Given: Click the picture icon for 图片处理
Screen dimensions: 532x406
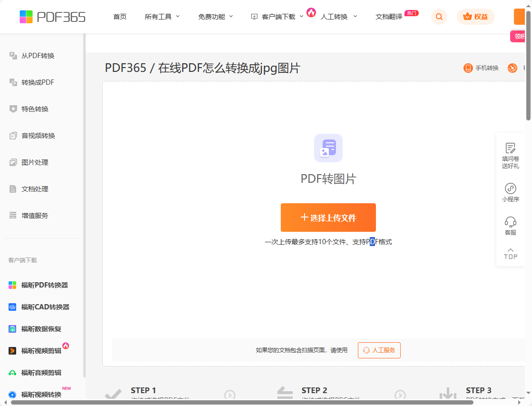Looking at the screenshot, I should (x=13, y=162).
